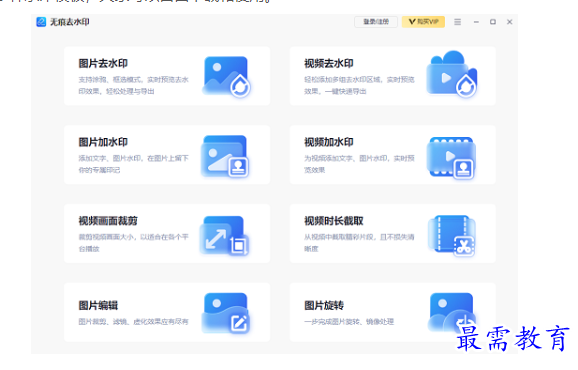Select the 视频去水印 title text
The height and width of the screenshot is (370, 578).
point(329,63)
